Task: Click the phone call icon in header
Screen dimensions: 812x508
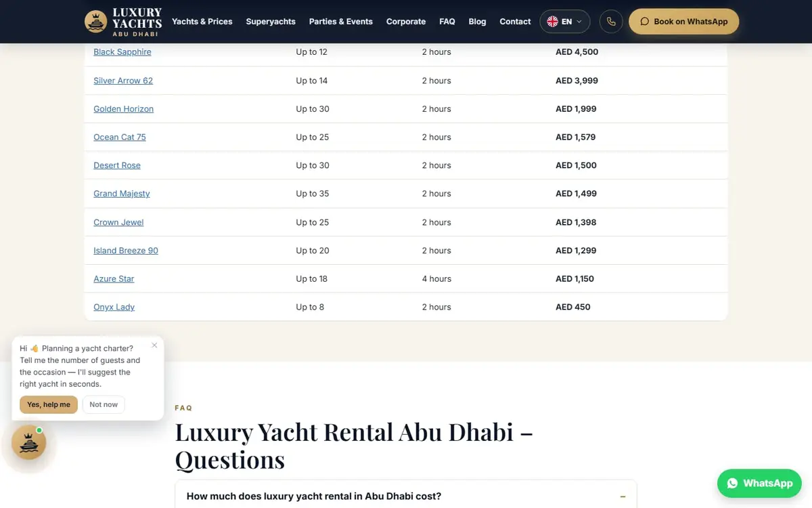Action: (611, 22)
